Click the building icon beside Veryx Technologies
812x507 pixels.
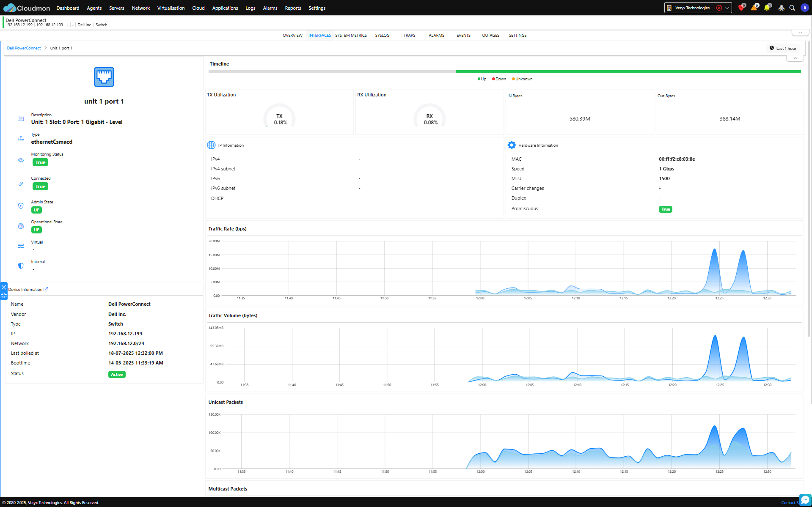pos(669,8)
